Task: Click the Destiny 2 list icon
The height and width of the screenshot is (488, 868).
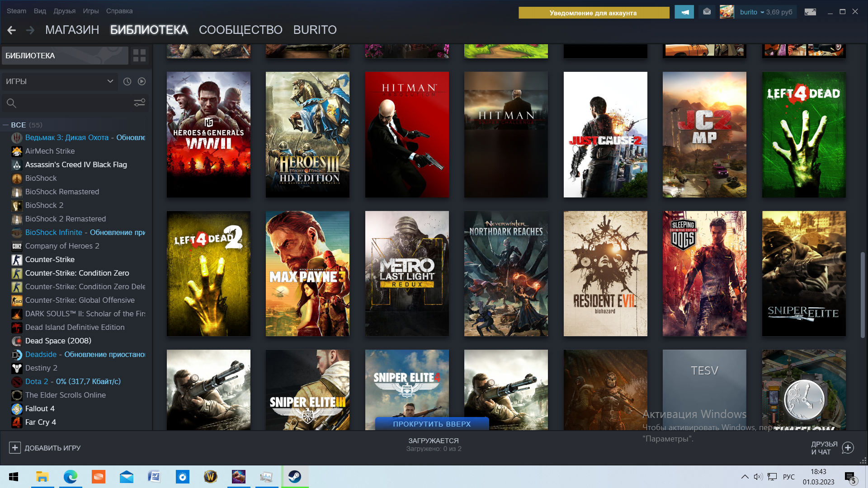Action: coord(17,368)
